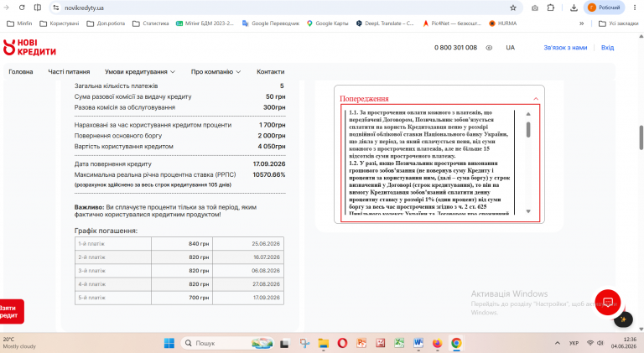Viewport: 644px width, 353px height.
Task: Reload the page with the refresh icon
Action: click(x=22, y=8)
